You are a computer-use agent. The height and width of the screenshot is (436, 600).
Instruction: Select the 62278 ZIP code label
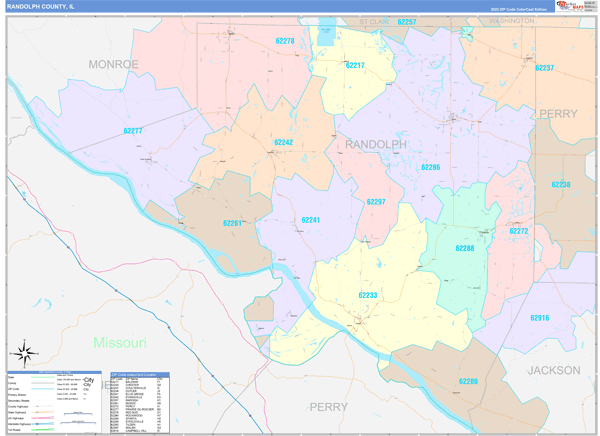285,41
